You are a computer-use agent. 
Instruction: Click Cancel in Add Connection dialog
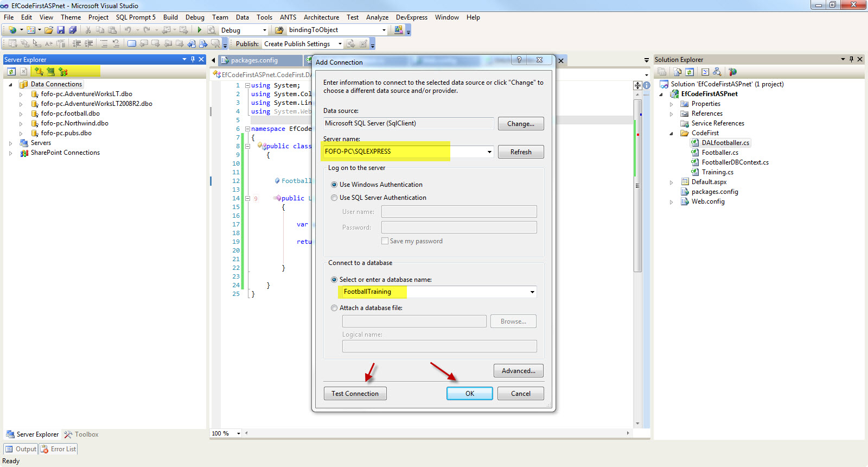[x=521, y=394]
